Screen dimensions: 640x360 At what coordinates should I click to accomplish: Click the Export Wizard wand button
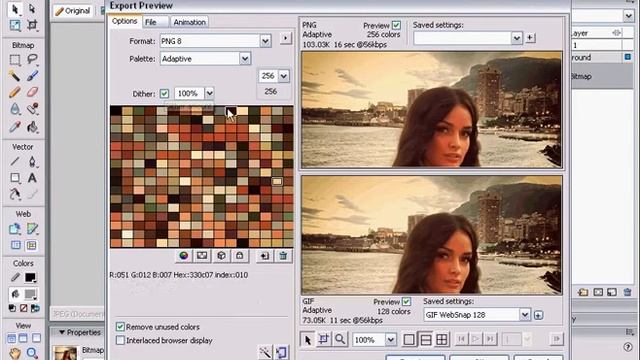coord(265,352)
